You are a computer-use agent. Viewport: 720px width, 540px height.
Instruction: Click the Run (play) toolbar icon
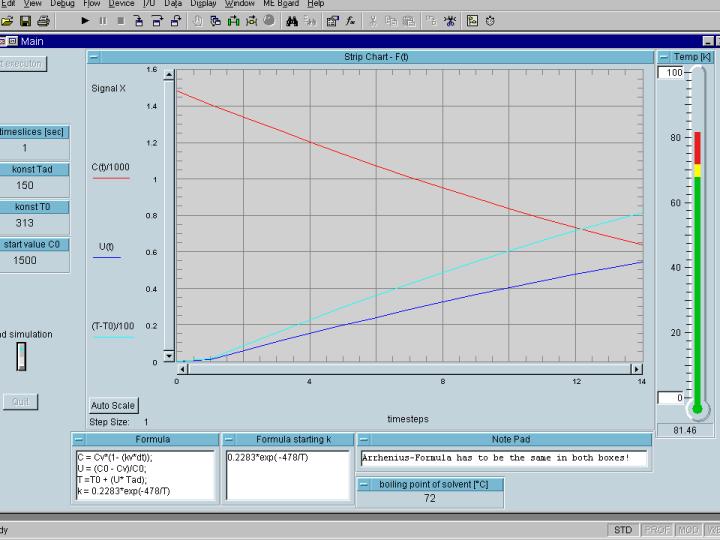tap(85, 20)
